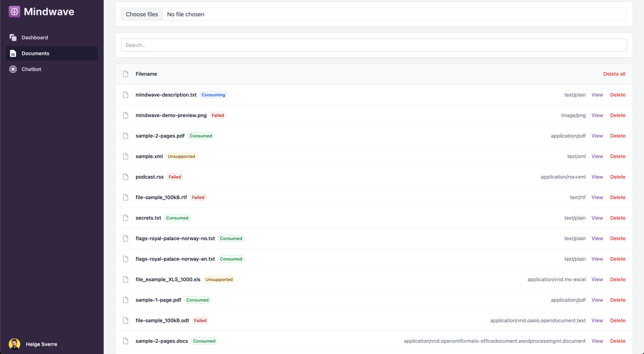Click Helge Sverre's avatar picture
This screenshot has height=354, width=644.
click(14, 344)
